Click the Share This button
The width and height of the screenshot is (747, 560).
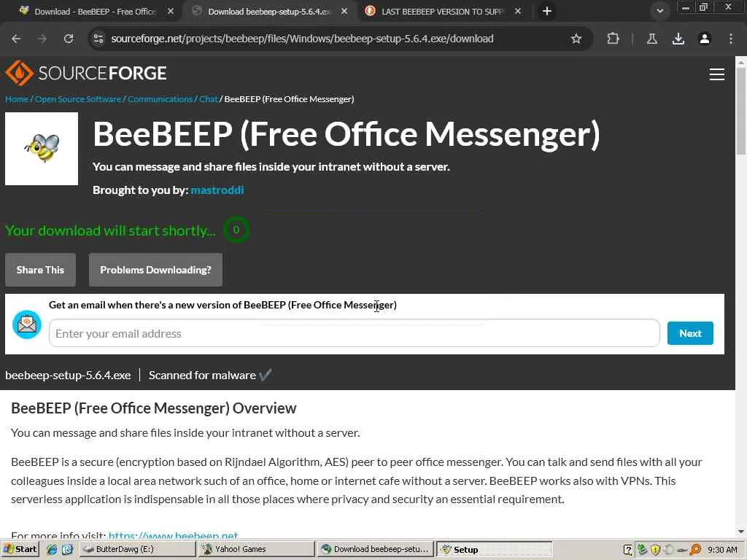click(x=41, y=270)
